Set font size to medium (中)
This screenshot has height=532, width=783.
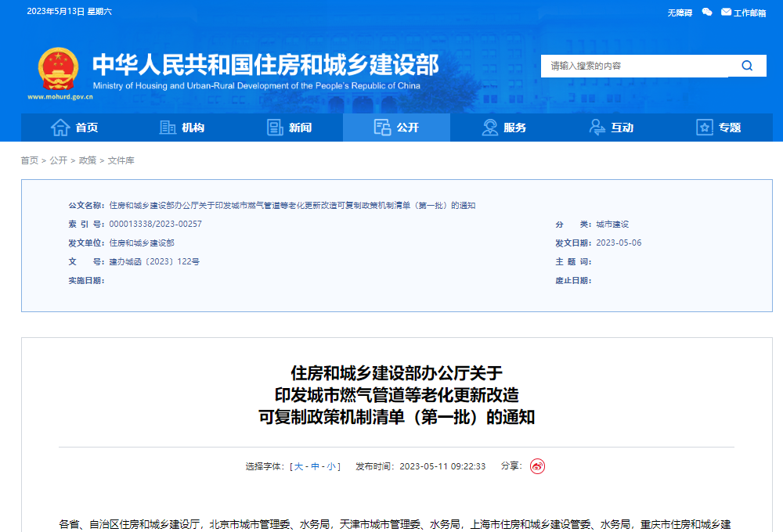(315, 466)
